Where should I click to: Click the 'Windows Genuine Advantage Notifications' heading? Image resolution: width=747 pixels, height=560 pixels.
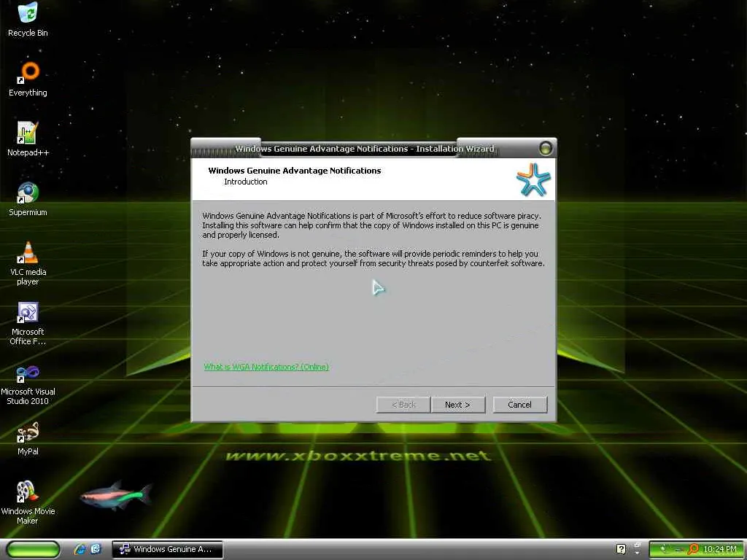[295, 171]
